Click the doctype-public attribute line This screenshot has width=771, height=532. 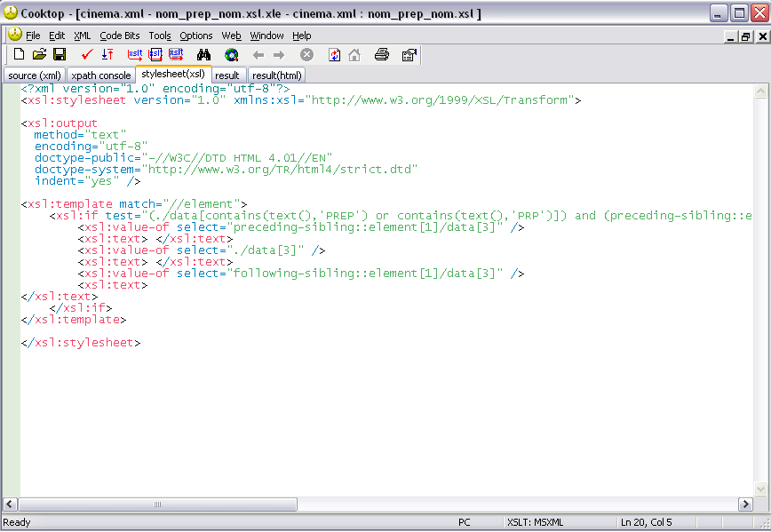click(x=183, y=158)
